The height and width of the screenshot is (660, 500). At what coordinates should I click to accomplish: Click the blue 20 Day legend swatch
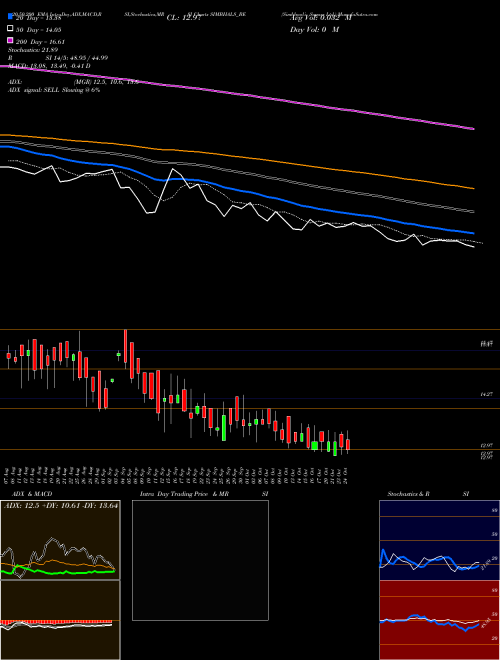(x=10, y=17)
